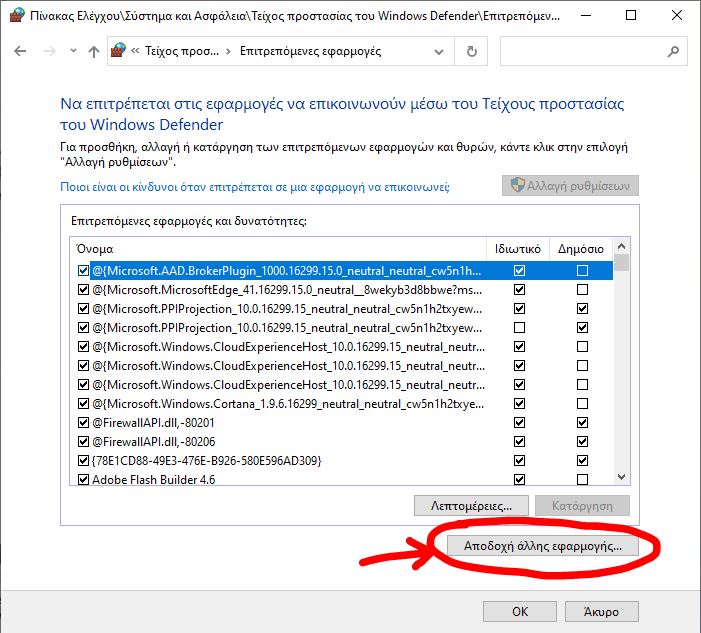This screenshot has width=701, height=633.
Task: Click the search magnifier icon
Action: [673, 51]
